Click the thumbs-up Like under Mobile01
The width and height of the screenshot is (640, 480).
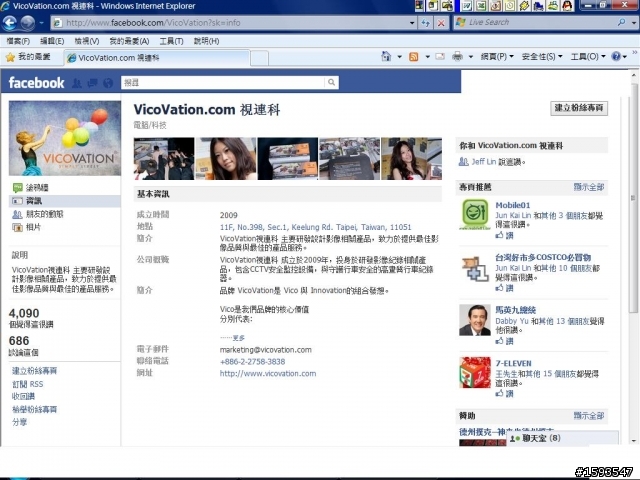click(504, 235)
